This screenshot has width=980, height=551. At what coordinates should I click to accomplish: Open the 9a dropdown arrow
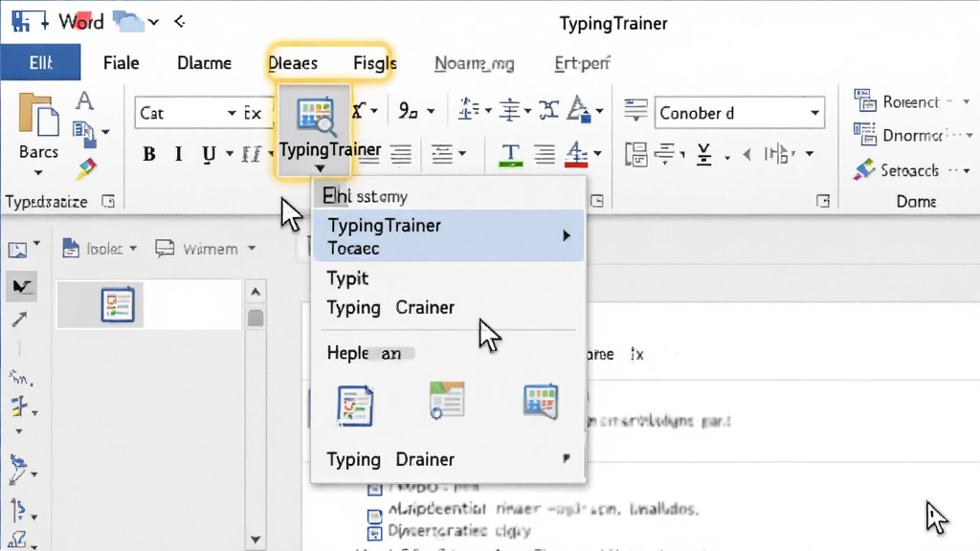(x=431, y=112)
